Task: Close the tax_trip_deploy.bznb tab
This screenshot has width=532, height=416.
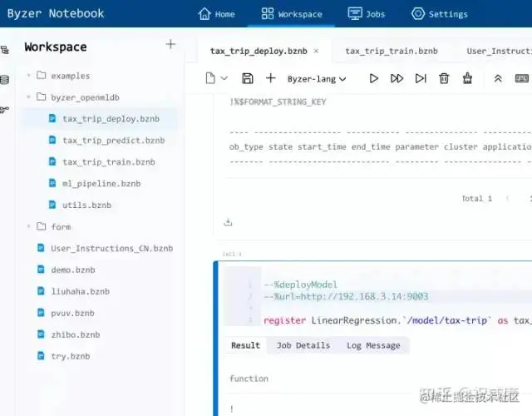Action: [316, 51]
